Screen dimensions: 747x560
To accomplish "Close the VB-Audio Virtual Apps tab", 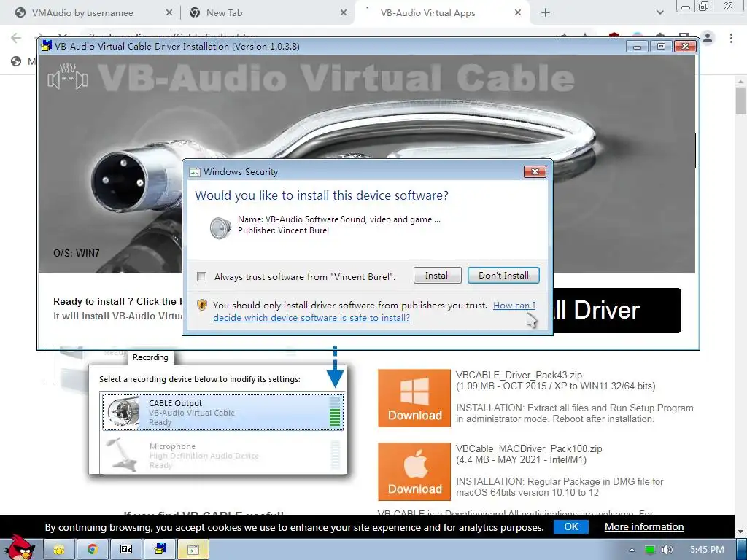I will (x=518, y=13).
